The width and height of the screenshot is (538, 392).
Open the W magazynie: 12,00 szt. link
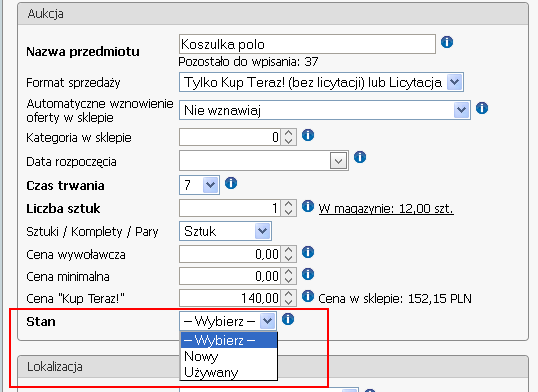pyautogui.click(x=386, y=209)
